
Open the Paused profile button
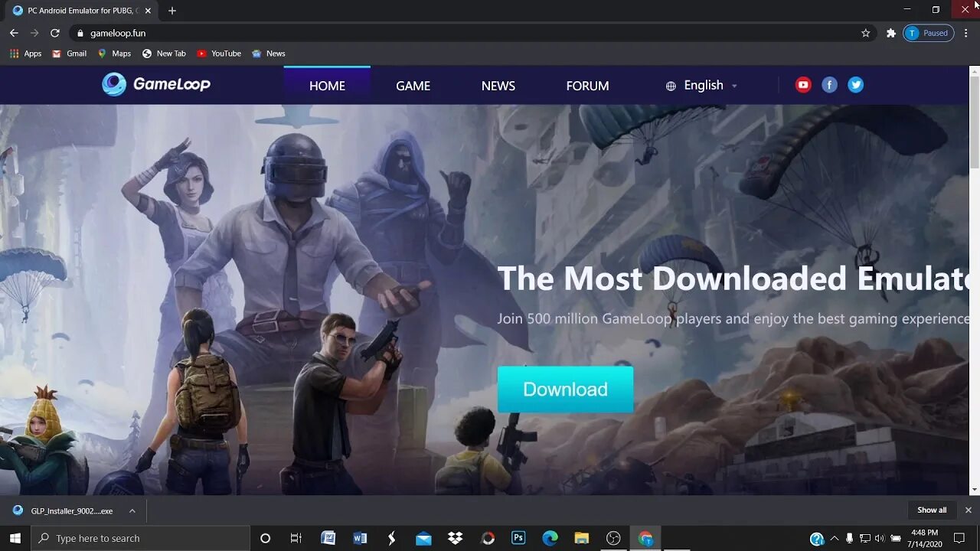929,33
